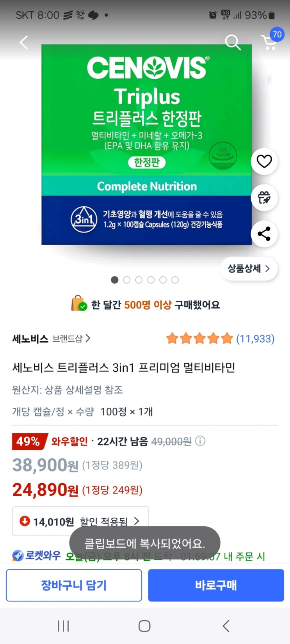Select the second image carousel dot
Viewport: 290px width, 644px height.
click(126, 280)
